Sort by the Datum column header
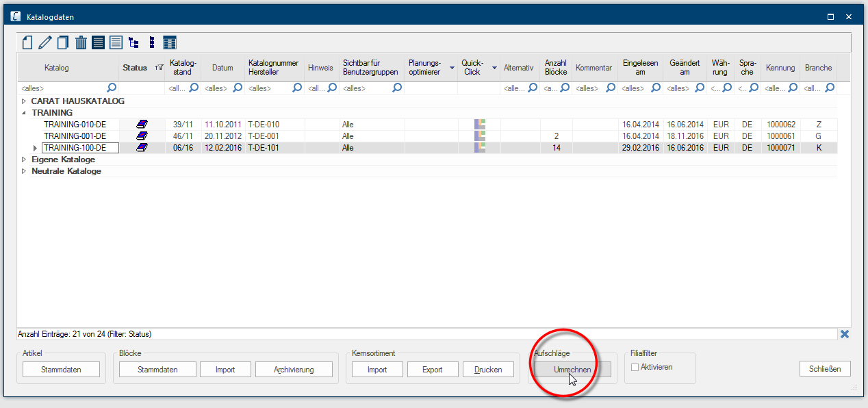This screenshot has width=868, height=408. (222, 68)
